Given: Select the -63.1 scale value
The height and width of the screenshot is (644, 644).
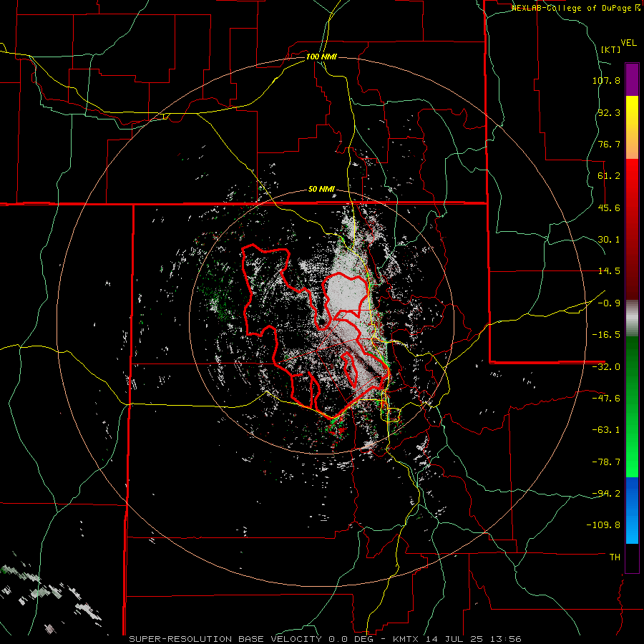Looking at the screenshot, I should click(606, 430).
